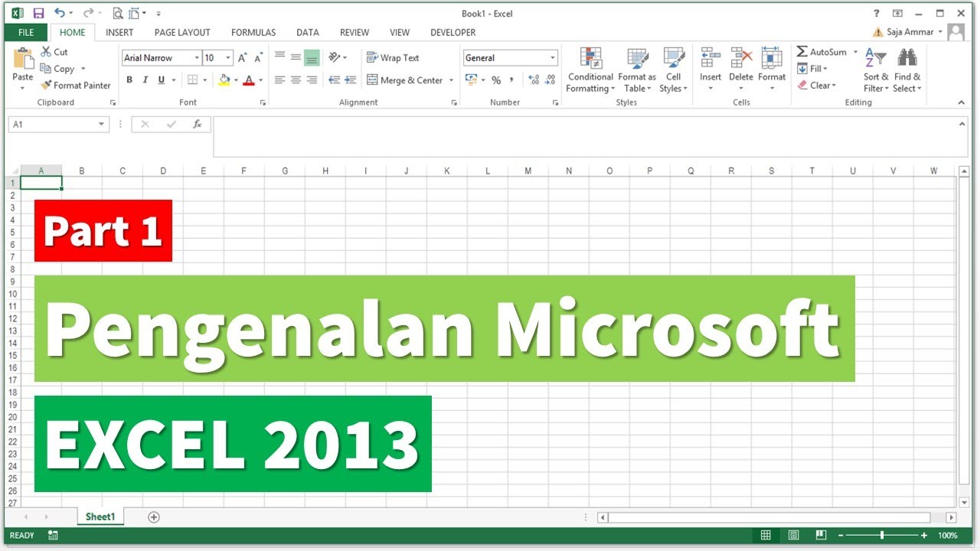Viewport: 980px width, 551px height.
Task: Switch to FORMULAS tab
Action: pos(253,32)
